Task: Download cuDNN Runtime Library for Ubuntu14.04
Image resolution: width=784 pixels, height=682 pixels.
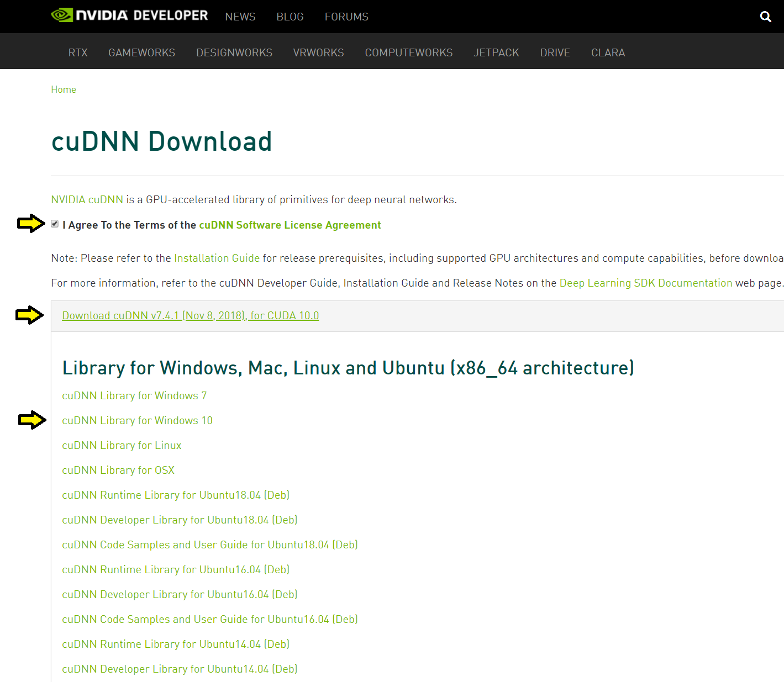Action: pyautogui.click(x=176, y=644)
